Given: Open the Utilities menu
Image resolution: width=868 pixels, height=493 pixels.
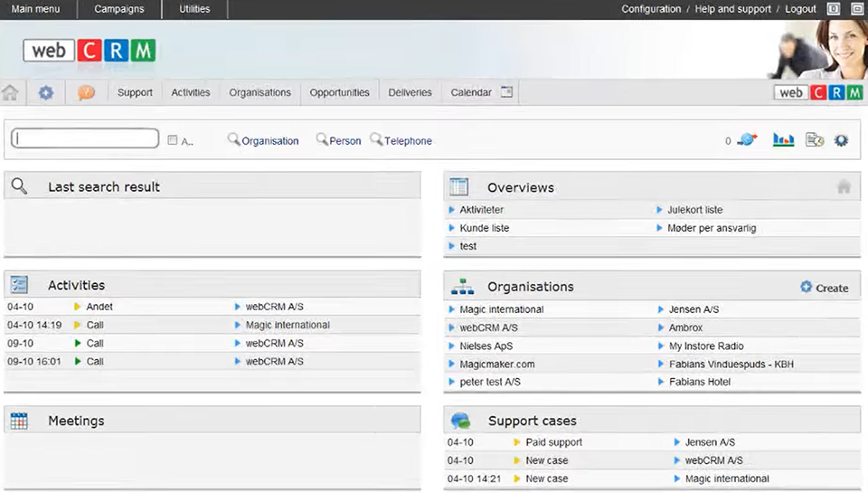Looking at the screenshot, I should tap(194, 9).
